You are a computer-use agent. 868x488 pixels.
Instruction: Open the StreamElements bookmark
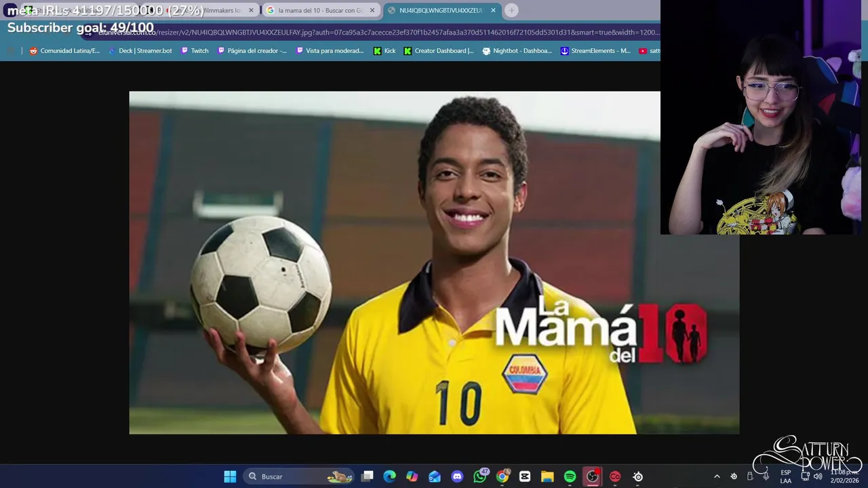(595, 51)
